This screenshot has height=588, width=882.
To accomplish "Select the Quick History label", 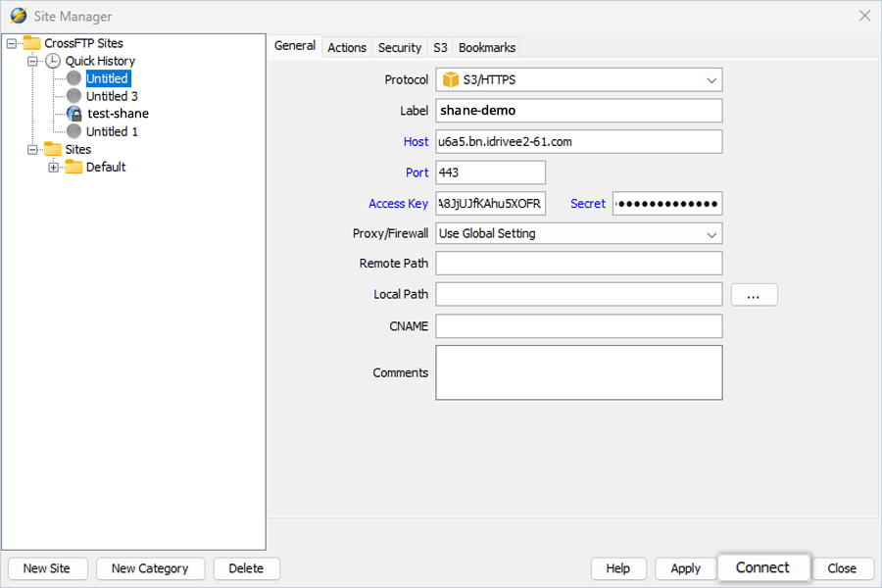I will coord(100,61).
